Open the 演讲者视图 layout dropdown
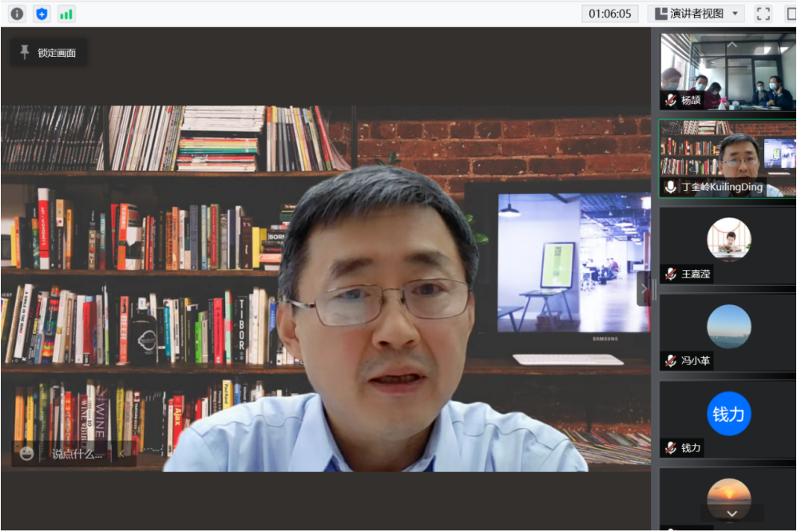This screenshot has height=532, width=797. [696, 14]
